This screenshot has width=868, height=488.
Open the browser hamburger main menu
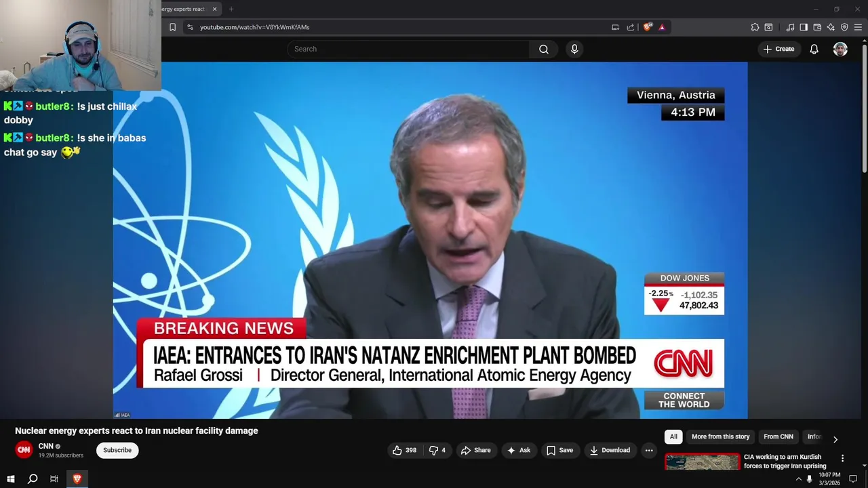(858, 27)
